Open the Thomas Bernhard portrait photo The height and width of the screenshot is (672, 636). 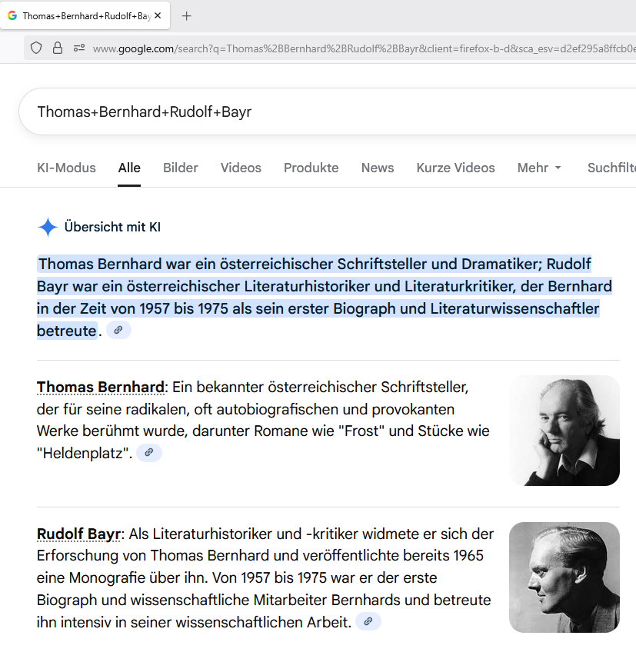click(564, 431)
